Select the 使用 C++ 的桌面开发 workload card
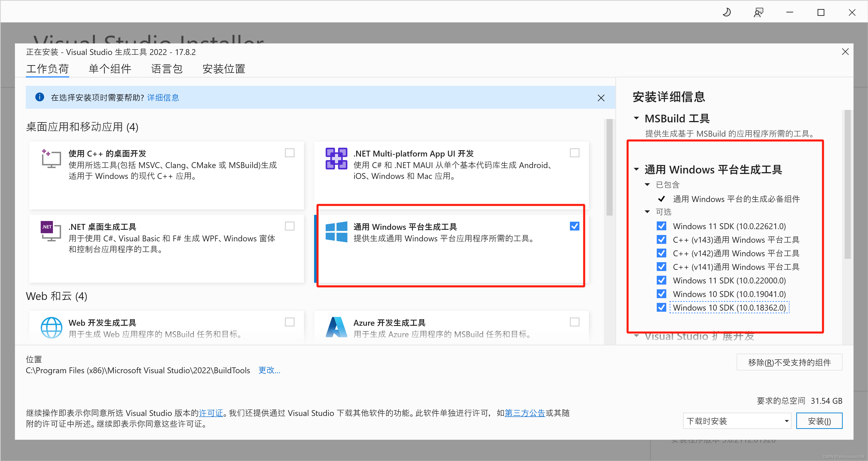Image resolution: width=868 pixels, height=461 pixels. [x=166, y=175]
